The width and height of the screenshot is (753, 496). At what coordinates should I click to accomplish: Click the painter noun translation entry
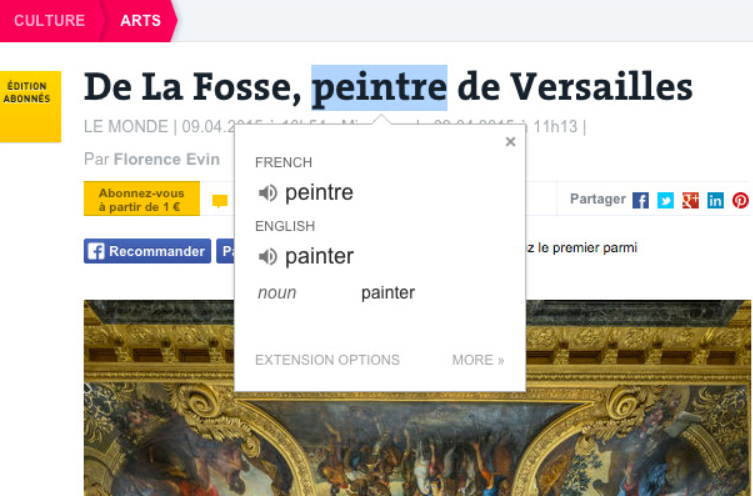click(x=388, y=292)
